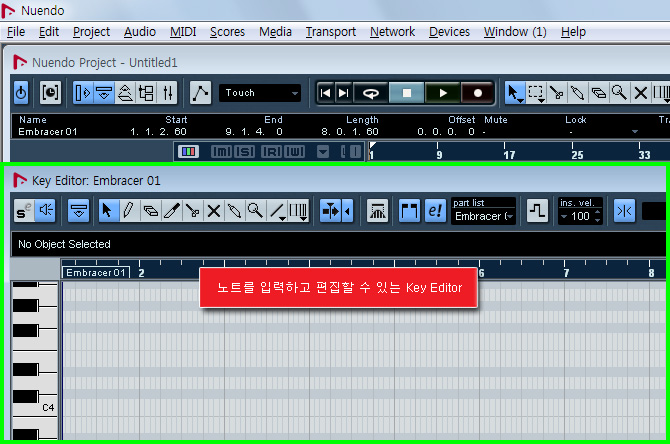Toggle Activate Project power button
The height and width of the screenshot is (444, 670).
[21, 93]
